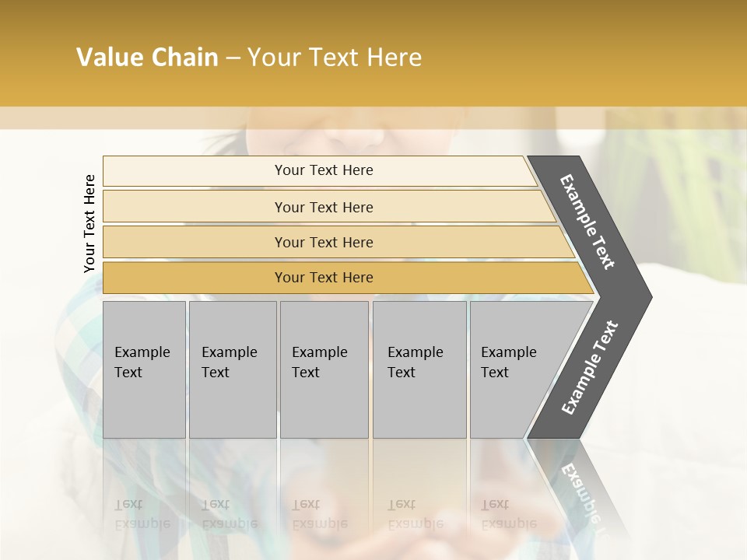
Task: Select the vertical 'Your Text Here' side label
Action: (89, 224)
